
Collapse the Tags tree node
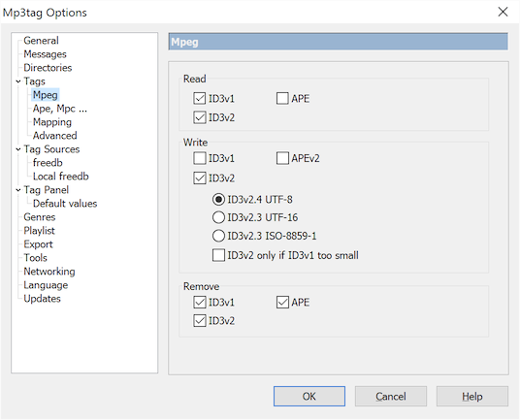click(x=18, y=81)
